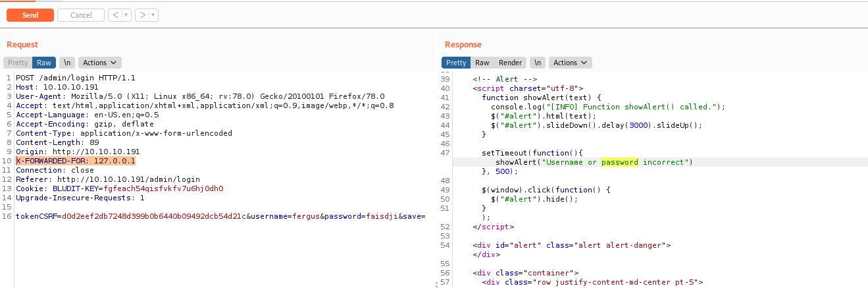
Task: Open the Request Actions dropdown
Action: click(100, 63)
